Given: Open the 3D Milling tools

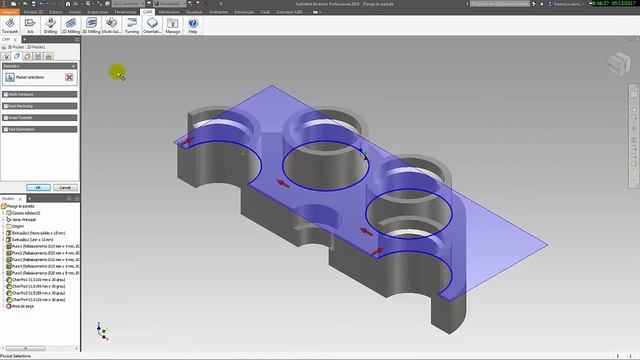Looking at the screenshot, I should (x=91, y=25).
